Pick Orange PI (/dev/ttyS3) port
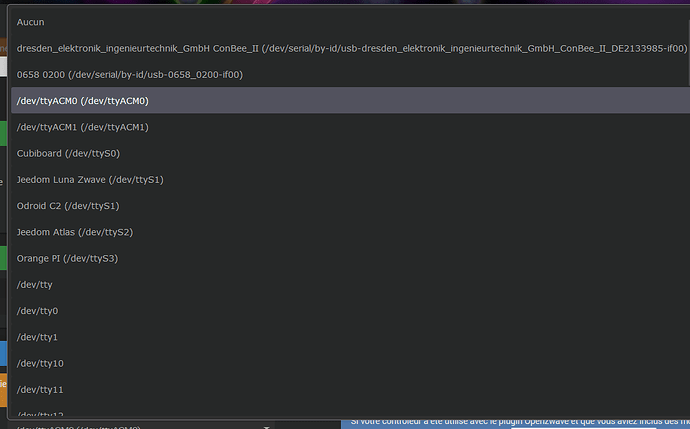Image resolution: width=690 pixels, height=429 pixels. (350, 258)
